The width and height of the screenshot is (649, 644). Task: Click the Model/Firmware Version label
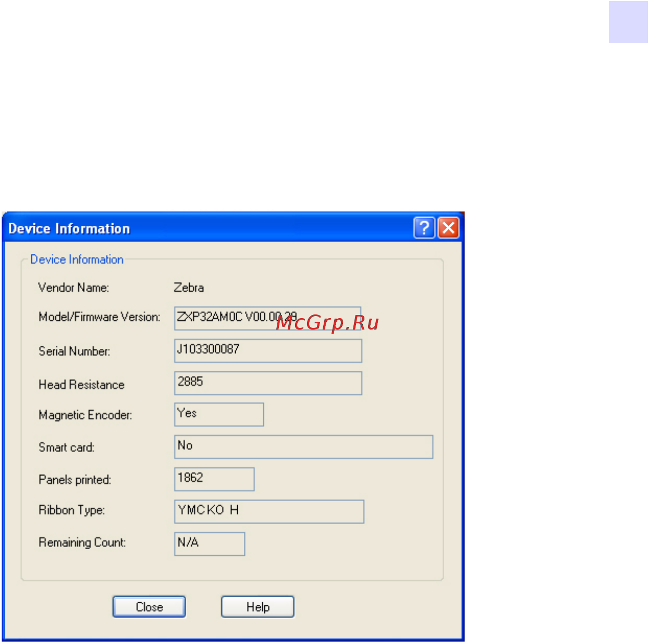pyautogui.click(x=100, y=317)
